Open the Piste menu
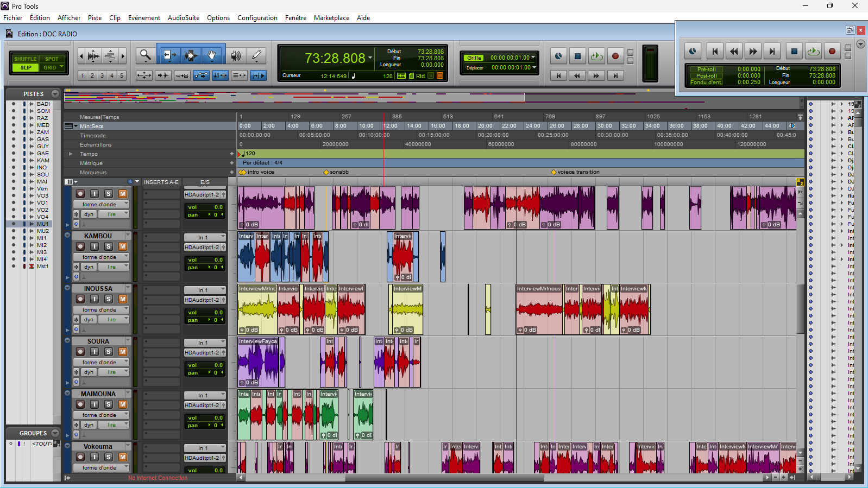868x488 pixels. click(x=95, y=18)
